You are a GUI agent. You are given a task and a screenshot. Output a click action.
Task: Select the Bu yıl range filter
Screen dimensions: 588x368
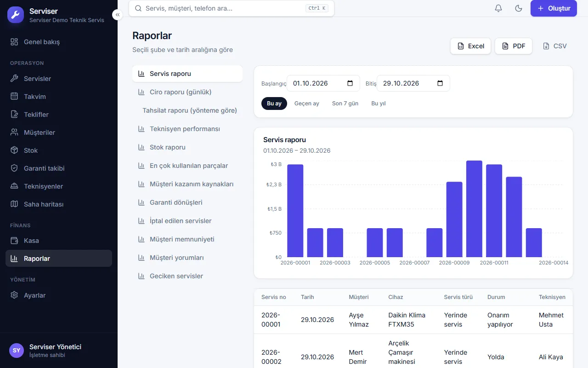coord(379,103)
